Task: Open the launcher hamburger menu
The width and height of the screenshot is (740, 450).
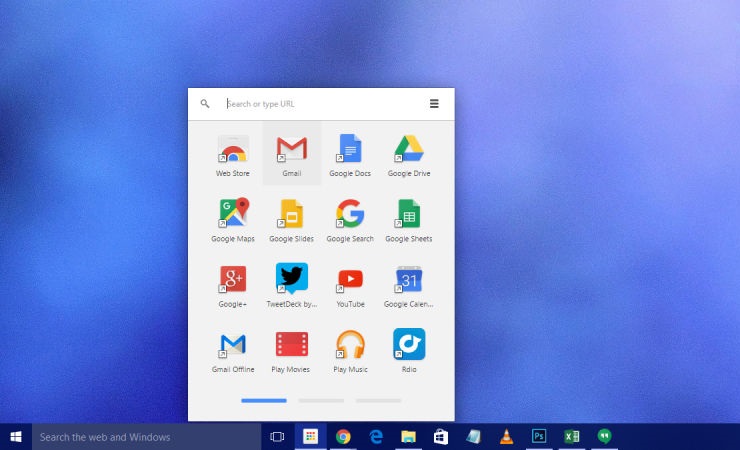Action: (x=434, y=103)
